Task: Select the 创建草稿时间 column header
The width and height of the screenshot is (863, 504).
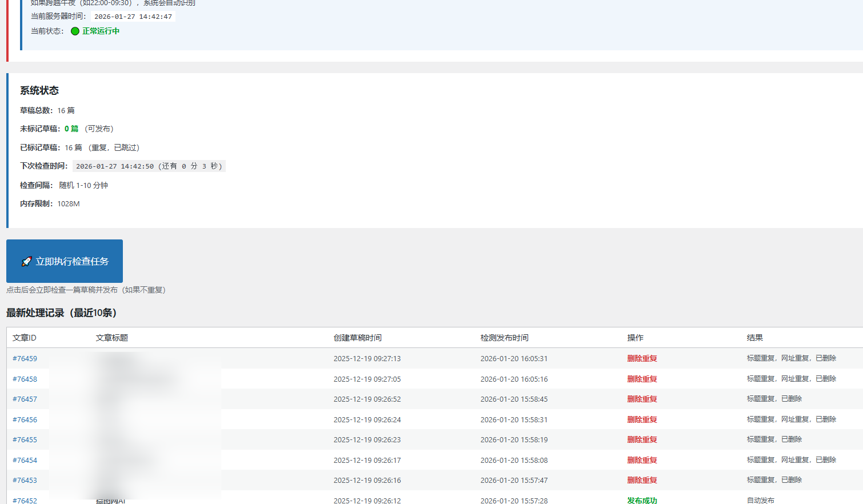Action: point(358,338)
